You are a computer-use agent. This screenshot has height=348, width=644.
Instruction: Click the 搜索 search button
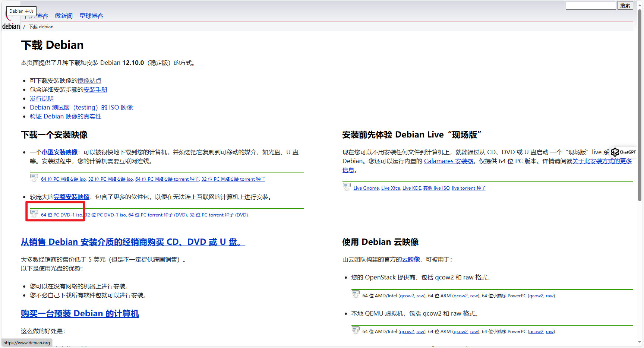tap(625, 6)
